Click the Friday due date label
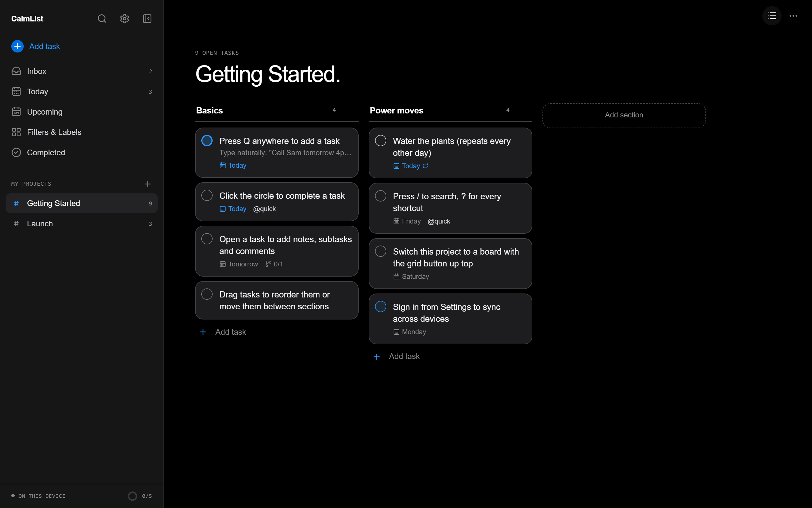 point(411,221)
